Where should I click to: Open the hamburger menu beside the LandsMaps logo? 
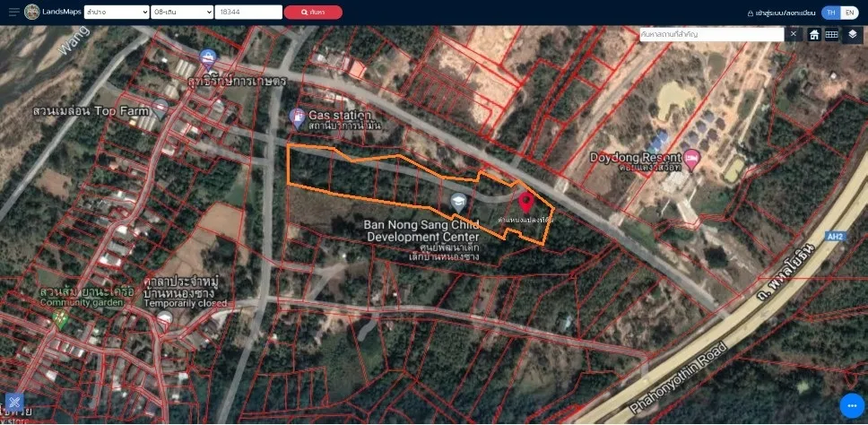coord(10,13)
